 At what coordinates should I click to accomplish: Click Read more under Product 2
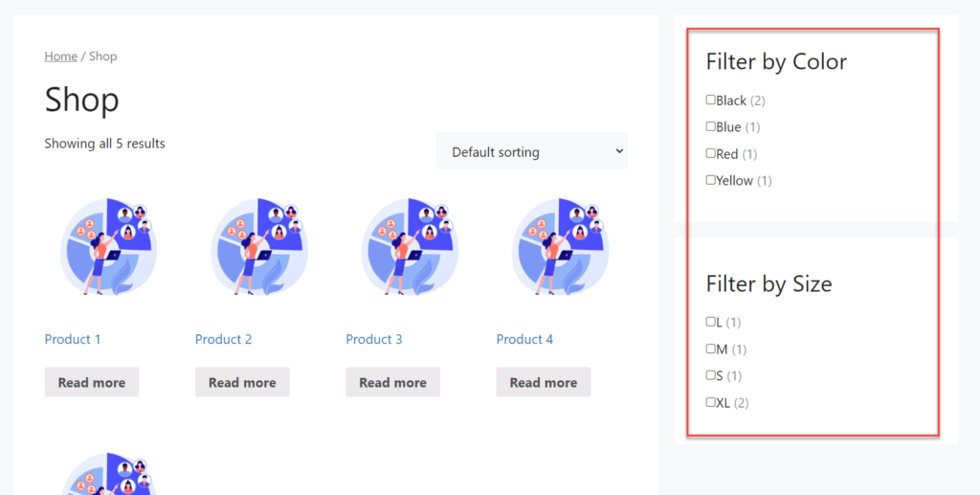pos(242,382)
